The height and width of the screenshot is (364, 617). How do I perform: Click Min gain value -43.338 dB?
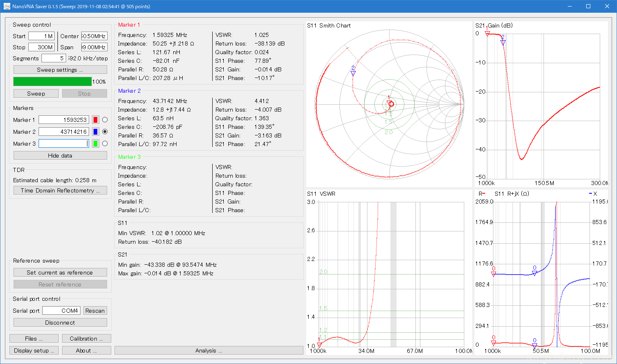(x=159, y=265)
